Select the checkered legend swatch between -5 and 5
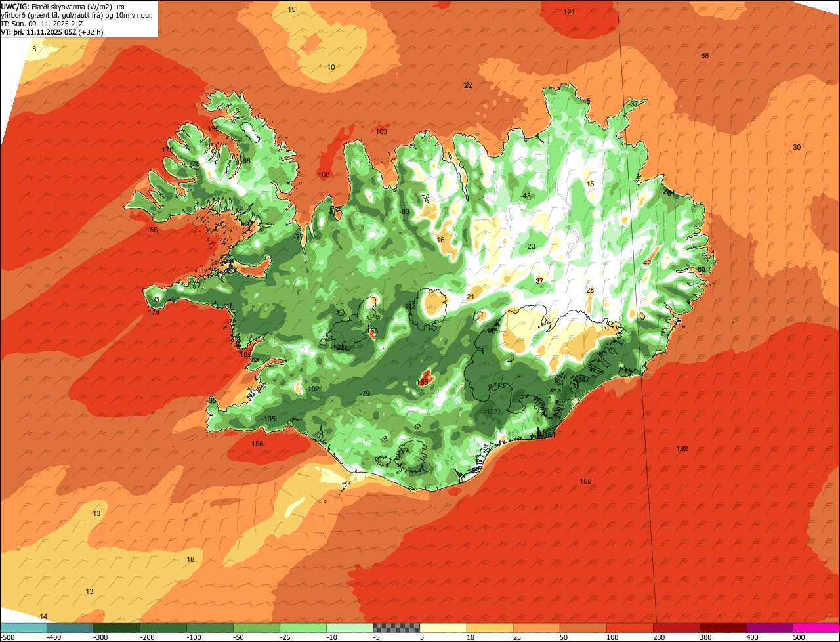The height and width of the screenshot is (642, 840). [396, 628]
